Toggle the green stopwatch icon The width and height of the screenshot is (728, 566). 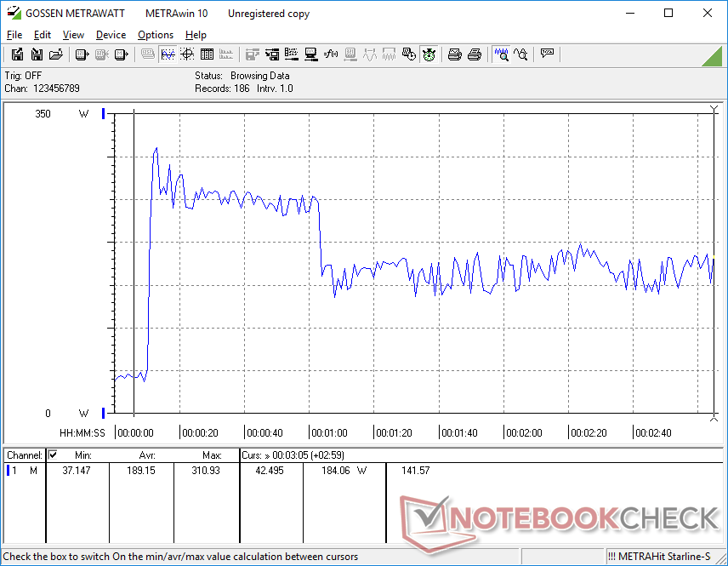click(x=429, y=54)
